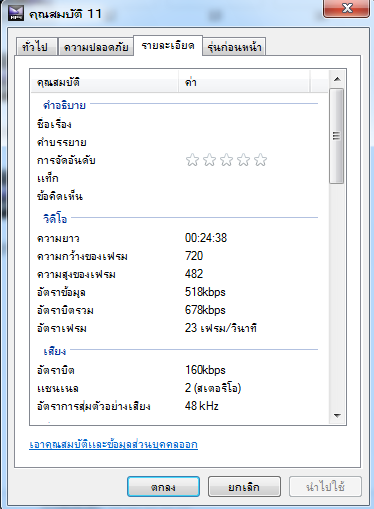Click the แชนเนล property label
The image size is (374, 509).
pos(58,388)
